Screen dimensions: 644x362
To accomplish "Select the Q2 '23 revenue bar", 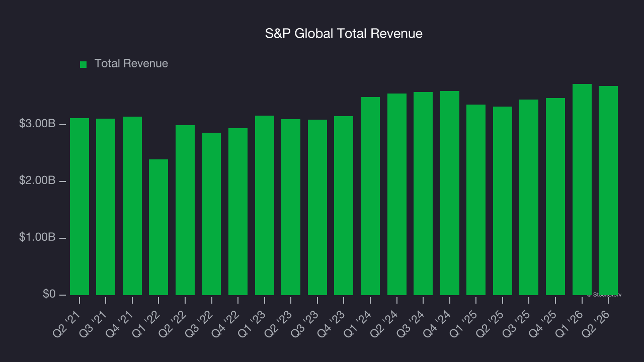I will (x=291, y=207).
